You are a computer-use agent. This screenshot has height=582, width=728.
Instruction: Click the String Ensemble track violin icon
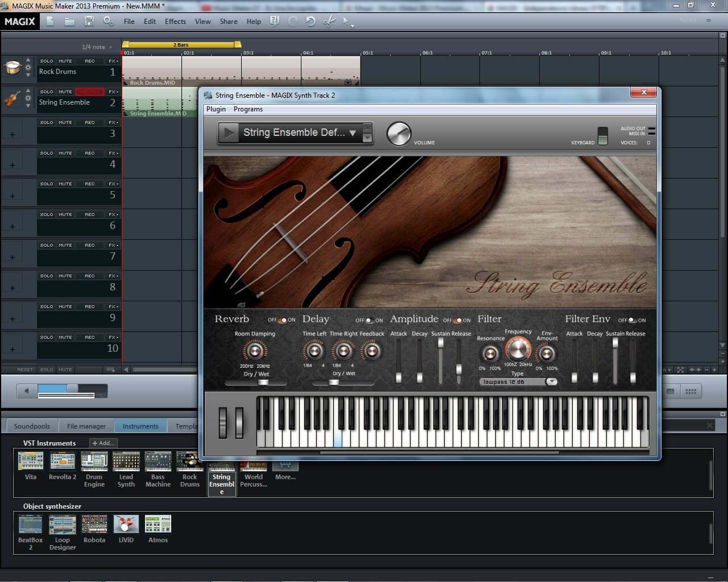click(13, 98)
